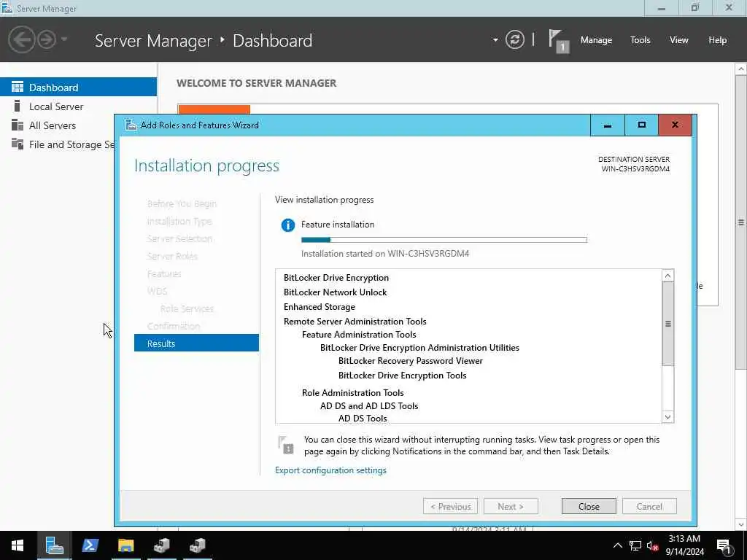Click the Close button in the wizard

pos(589,506)
